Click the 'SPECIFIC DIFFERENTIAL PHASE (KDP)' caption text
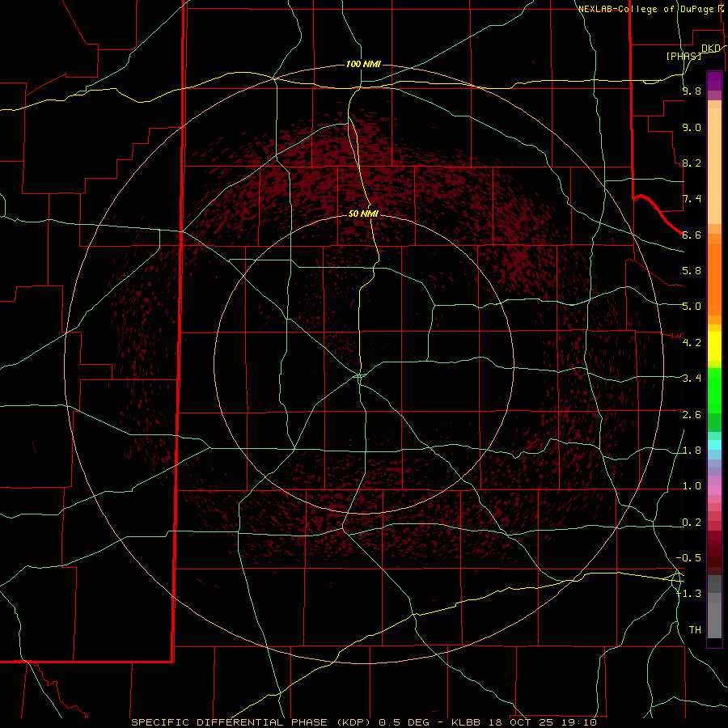The width and height of the screenshot is (728, 728). tap(253, 722)
